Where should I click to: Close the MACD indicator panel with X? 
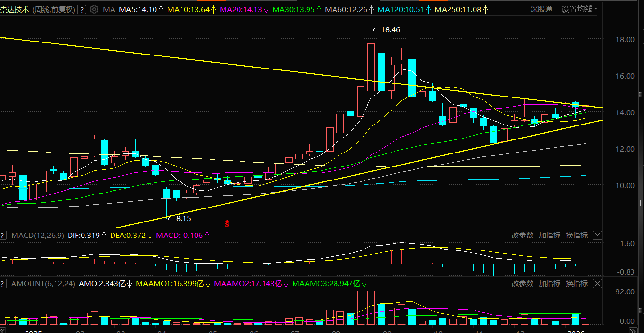pyautogui.click(x=597, y=236)
